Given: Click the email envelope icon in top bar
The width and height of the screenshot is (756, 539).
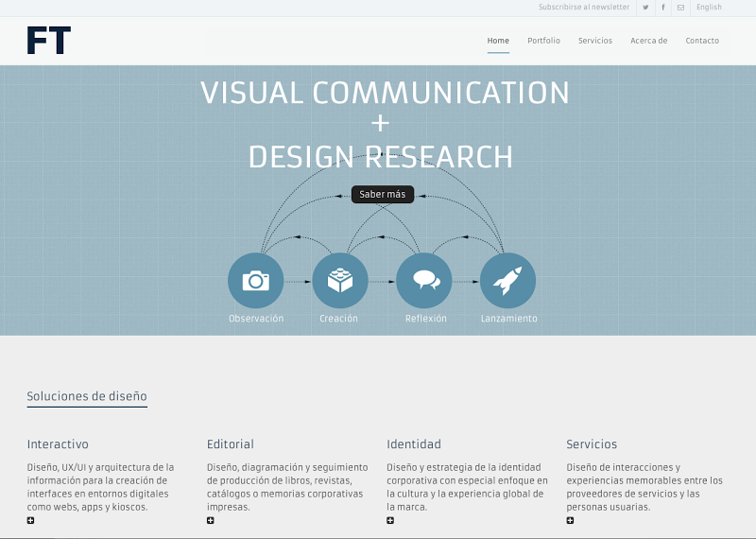Looking at the screenshot, I should [680, 8].
